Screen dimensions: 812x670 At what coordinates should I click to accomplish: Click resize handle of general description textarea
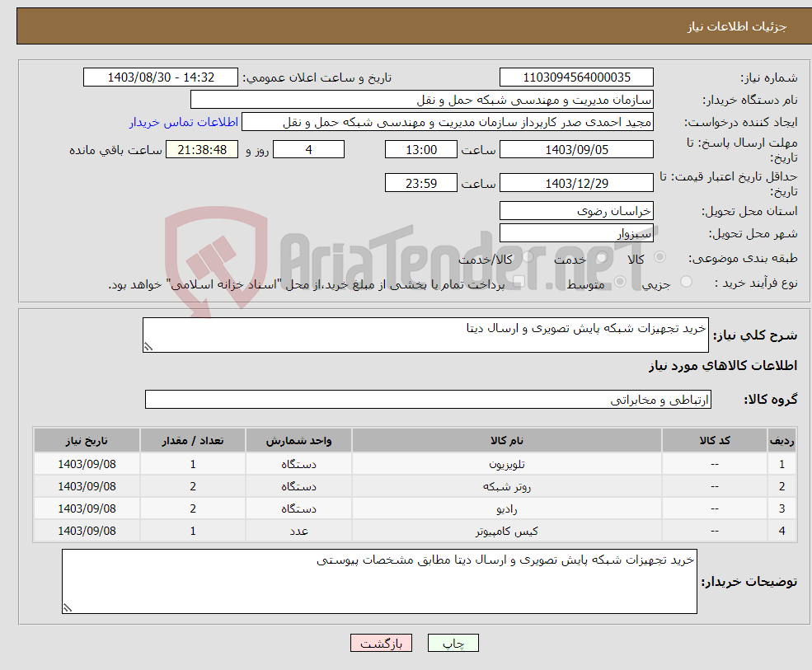tap(148, 347)
